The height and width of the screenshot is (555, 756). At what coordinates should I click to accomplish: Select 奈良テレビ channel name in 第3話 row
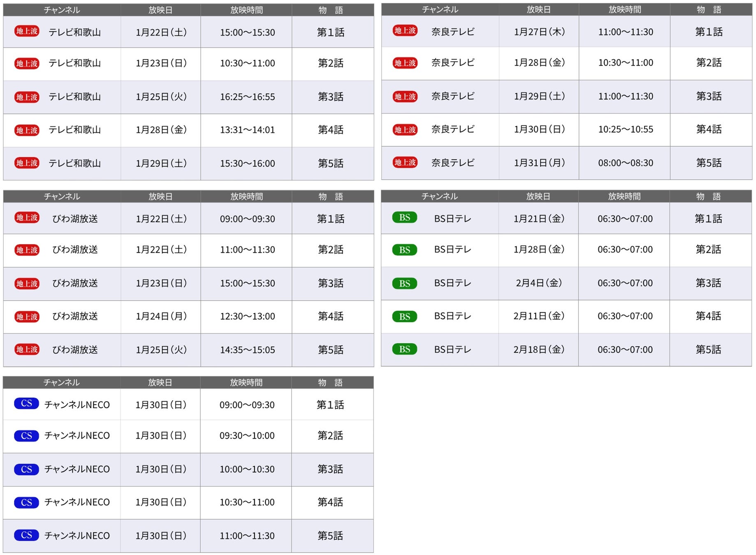(453, 96)
